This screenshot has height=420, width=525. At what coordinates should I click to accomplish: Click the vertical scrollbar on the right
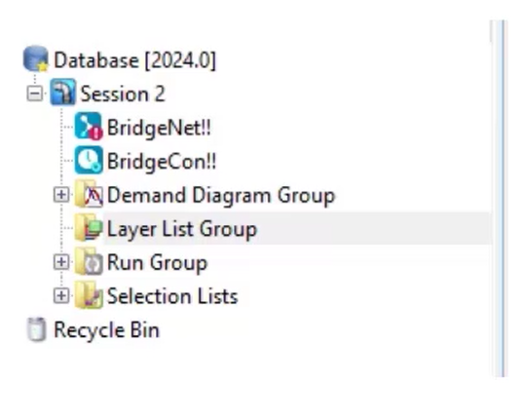[500, 198]
